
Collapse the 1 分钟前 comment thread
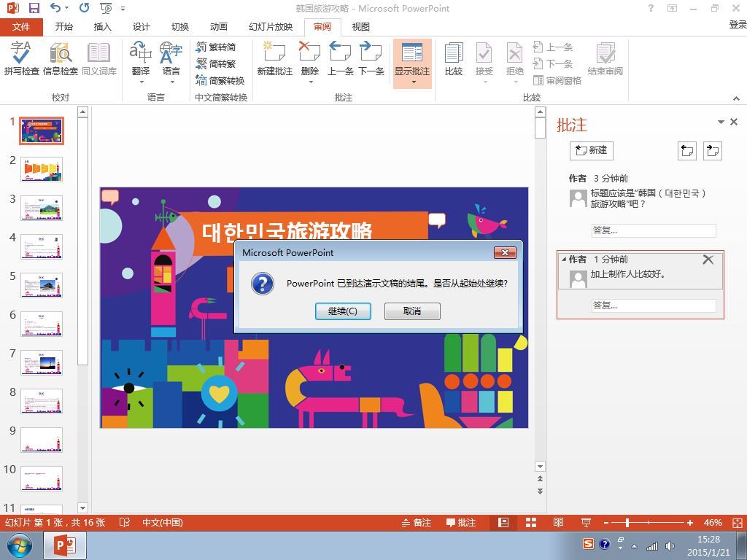coord(564,260)
